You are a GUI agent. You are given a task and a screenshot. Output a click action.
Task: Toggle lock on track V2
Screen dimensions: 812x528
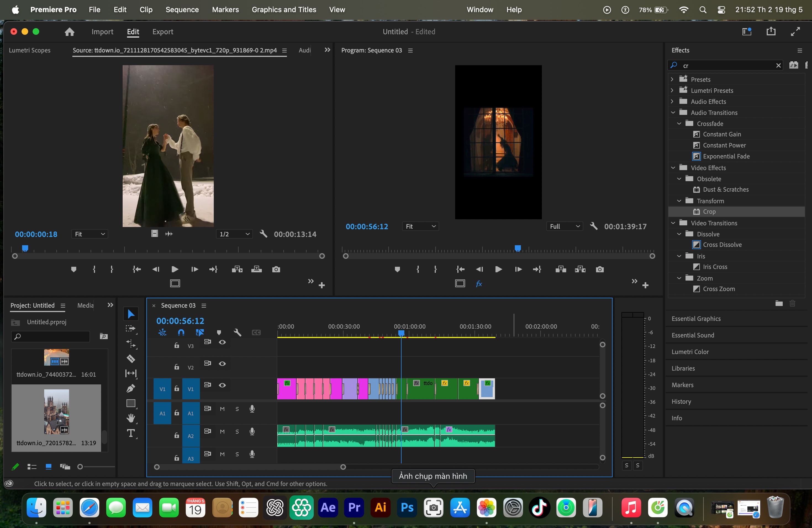[x=177, y=367]
